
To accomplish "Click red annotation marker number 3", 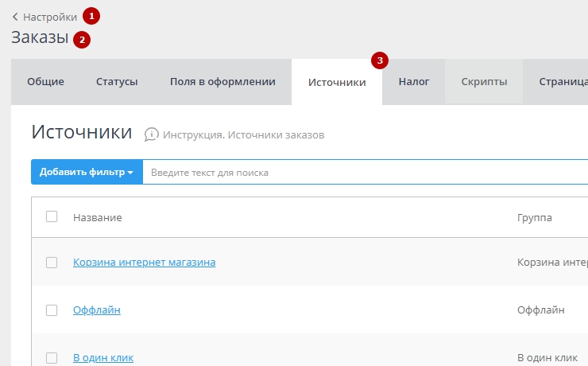I will coord(380,60).
